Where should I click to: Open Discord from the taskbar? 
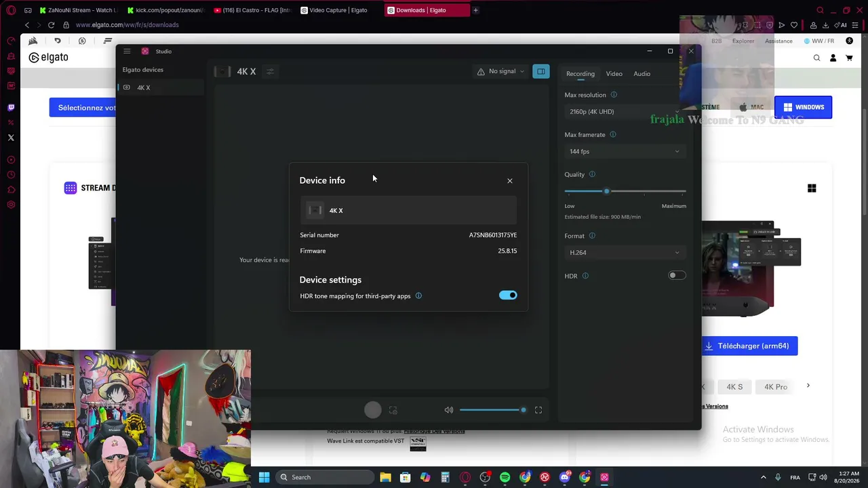click(x=565, y=477)
